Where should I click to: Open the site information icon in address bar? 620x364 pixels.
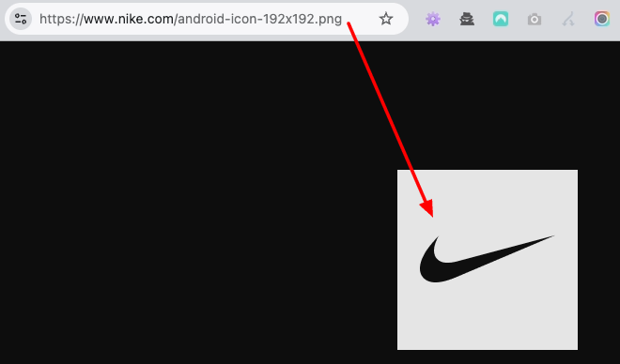20,19
